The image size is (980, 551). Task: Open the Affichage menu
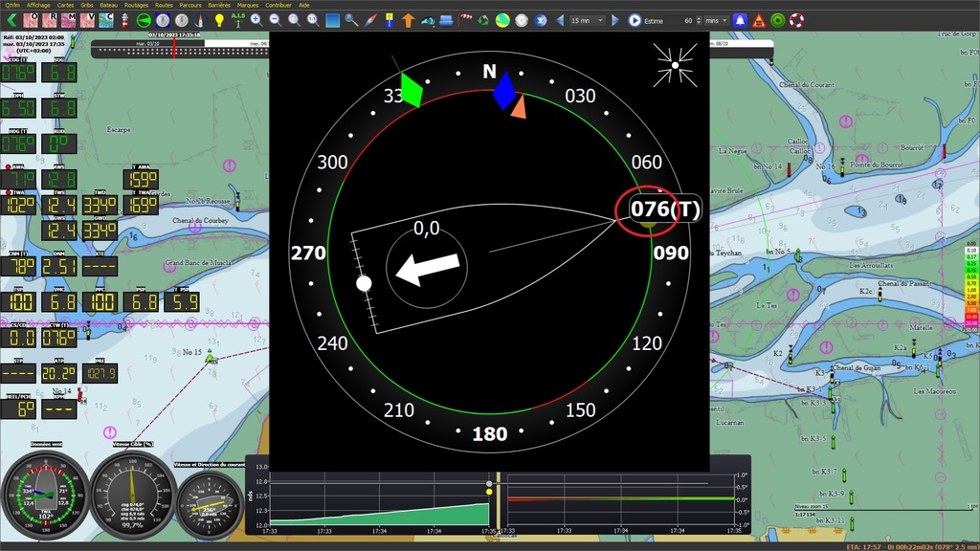point(38,5)
